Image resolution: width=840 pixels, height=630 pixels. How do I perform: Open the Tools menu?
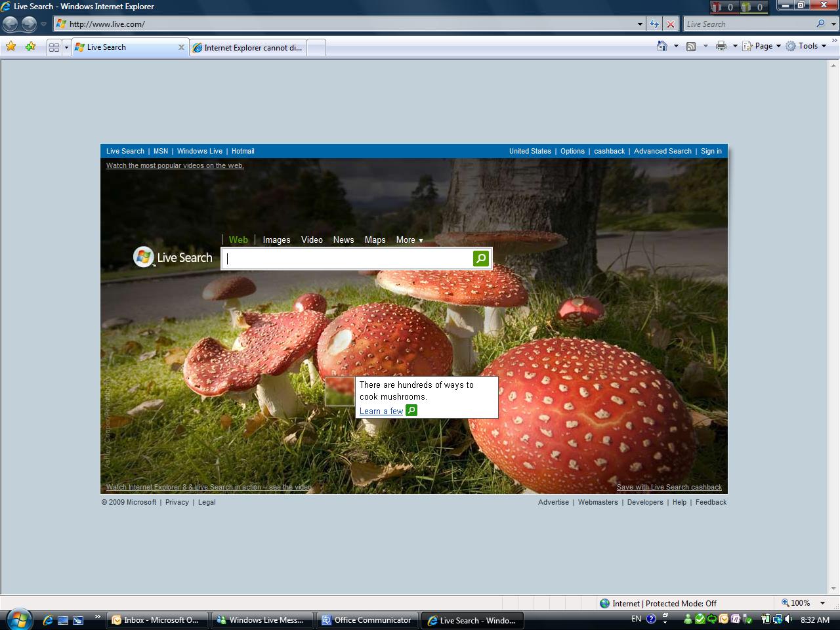[806, 46]
